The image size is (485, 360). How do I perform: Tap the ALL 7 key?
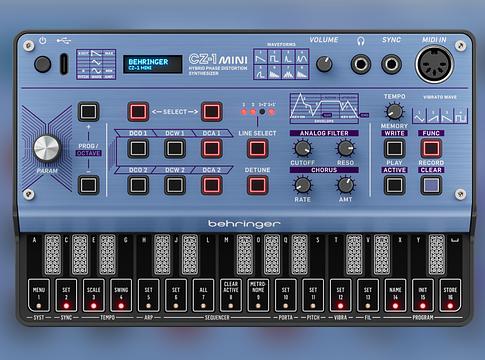coord(203,295)
